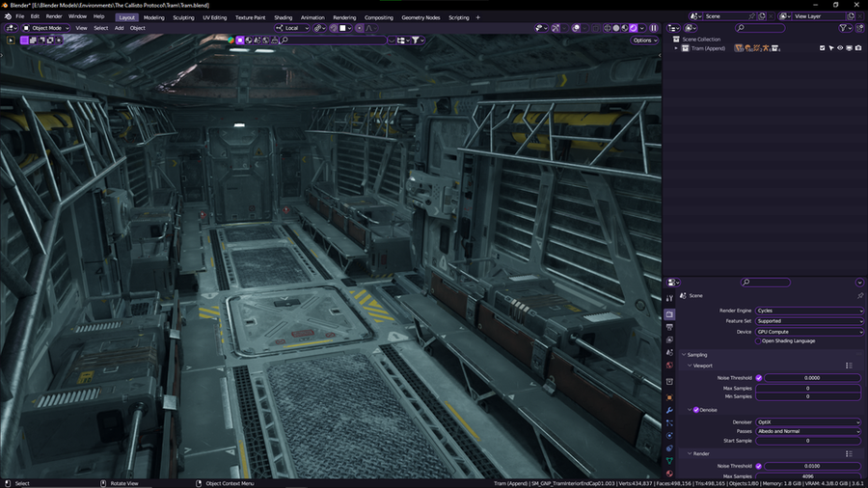Toggle viewport gizmos visibility
This screenshot has width=868, height=488.
point(556,28)
